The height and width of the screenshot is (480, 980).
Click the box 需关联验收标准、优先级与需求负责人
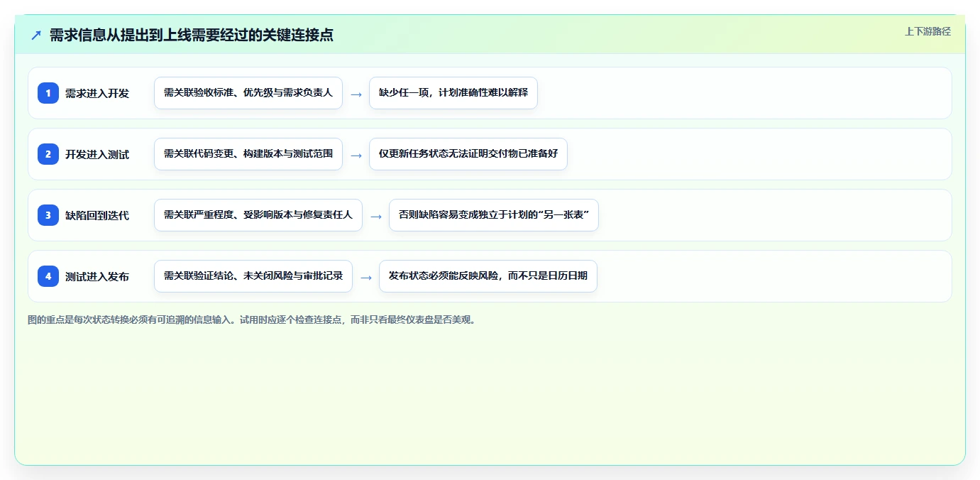click(248, 93)
